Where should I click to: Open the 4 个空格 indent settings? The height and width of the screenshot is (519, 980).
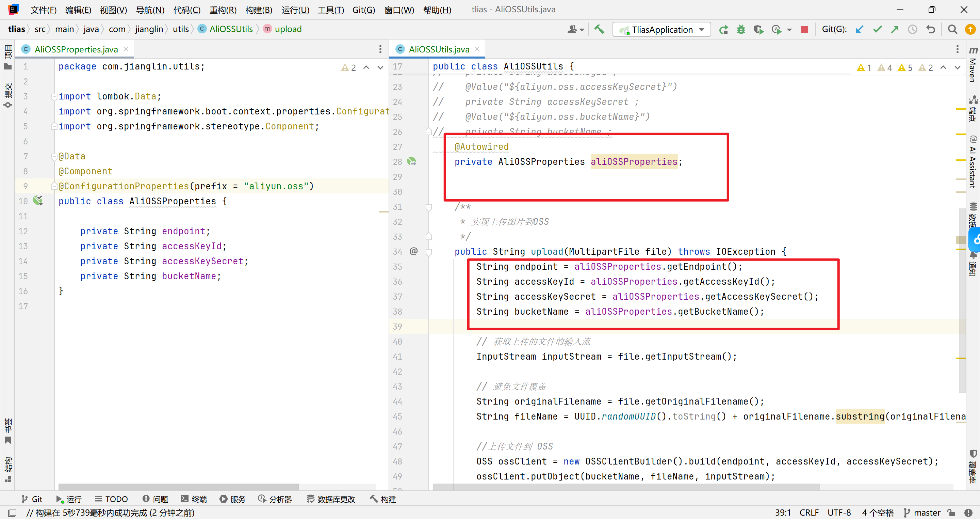878,513
